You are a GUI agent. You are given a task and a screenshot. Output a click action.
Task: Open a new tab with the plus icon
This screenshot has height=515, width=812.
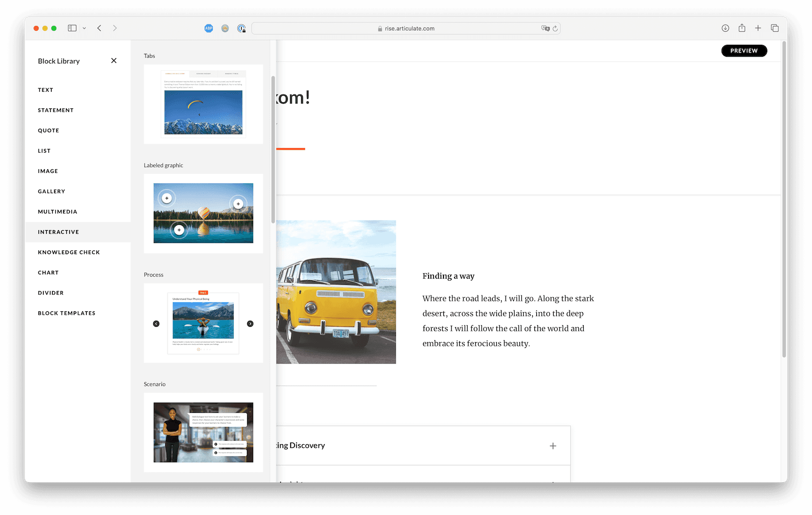(758, 28)
